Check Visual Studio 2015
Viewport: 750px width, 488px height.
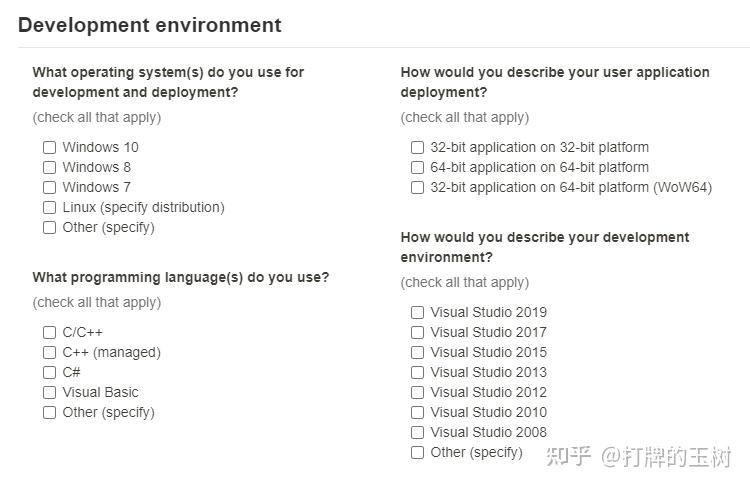pos(417,353)
